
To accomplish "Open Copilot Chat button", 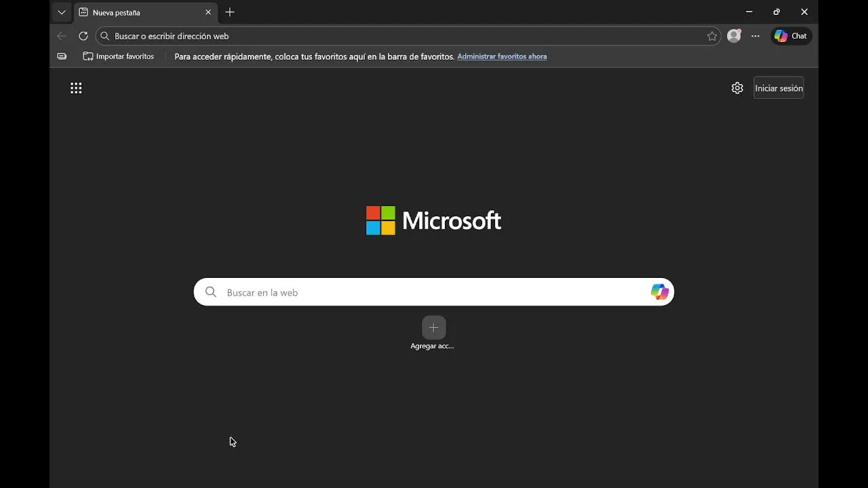I will (791, 36).
